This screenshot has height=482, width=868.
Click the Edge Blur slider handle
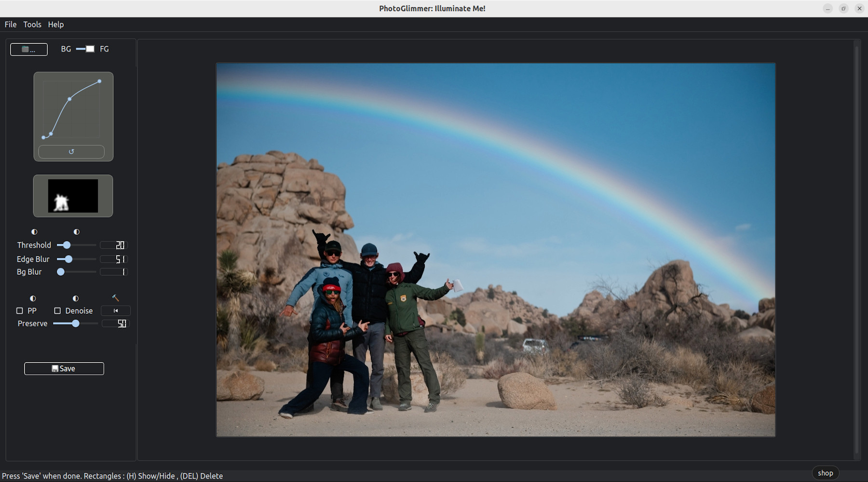[x=68, y=259]
